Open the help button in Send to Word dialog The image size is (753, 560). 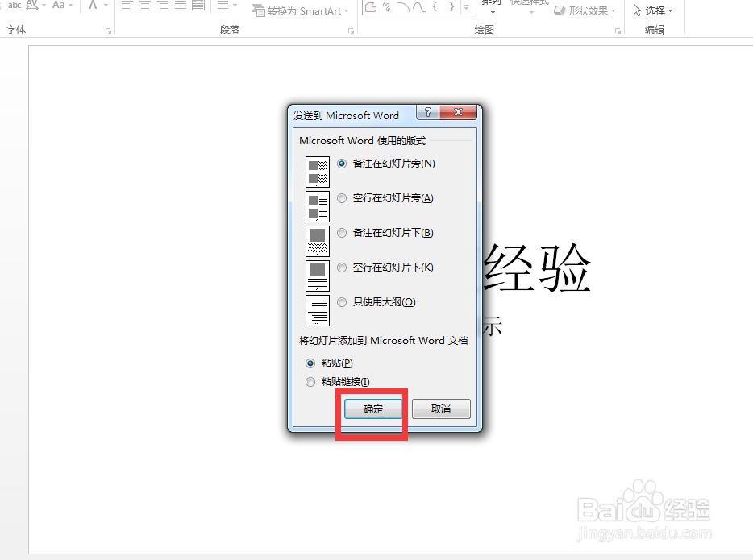tap(428, 112)
